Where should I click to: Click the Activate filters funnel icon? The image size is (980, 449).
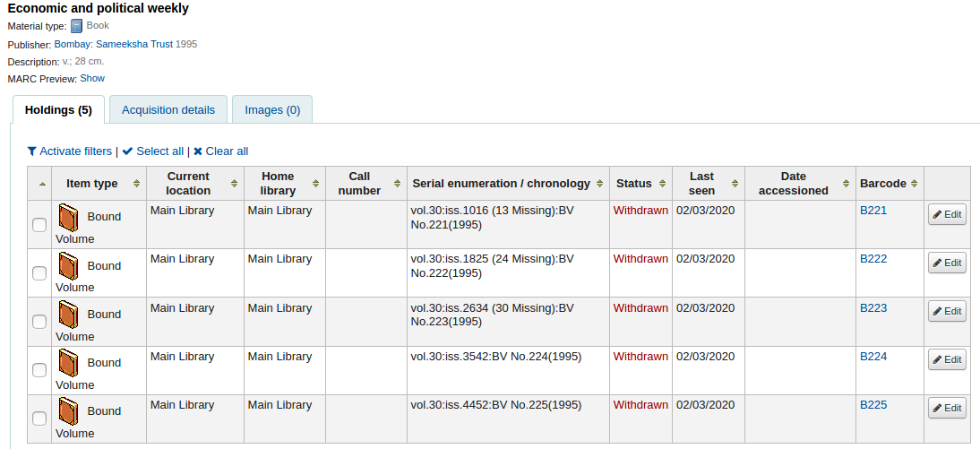(32, 151)
